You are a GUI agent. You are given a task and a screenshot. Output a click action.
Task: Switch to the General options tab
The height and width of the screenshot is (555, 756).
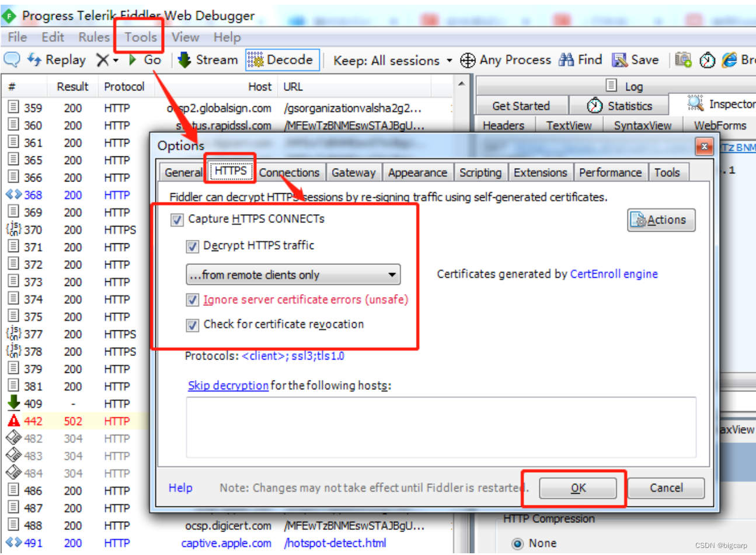click(183, 173)
